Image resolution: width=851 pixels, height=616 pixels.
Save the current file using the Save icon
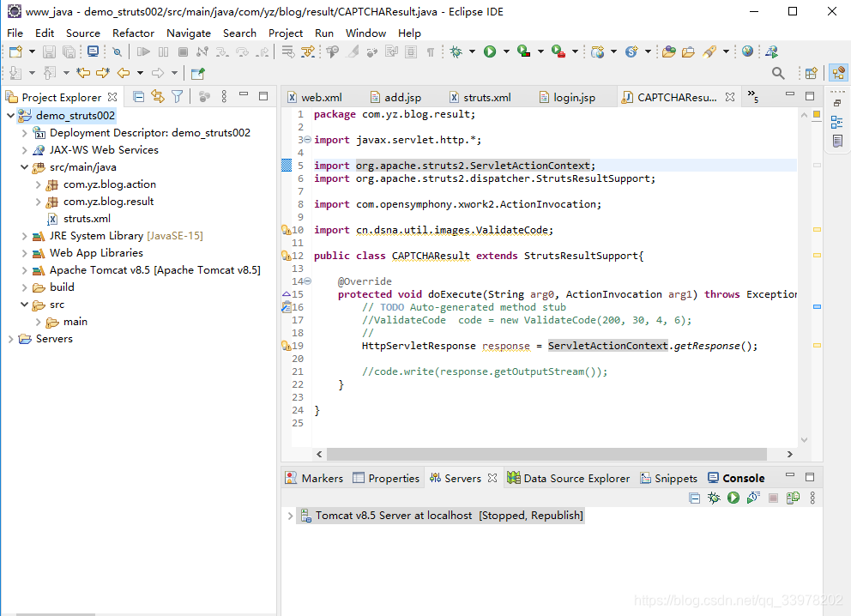[x=49, y=51]
